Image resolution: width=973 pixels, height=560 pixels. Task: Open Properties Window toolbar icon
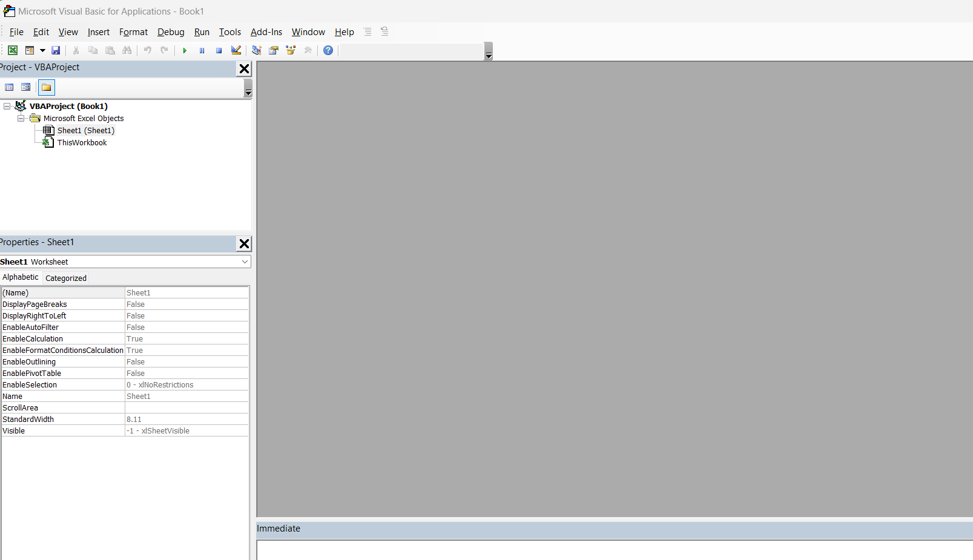274,50
